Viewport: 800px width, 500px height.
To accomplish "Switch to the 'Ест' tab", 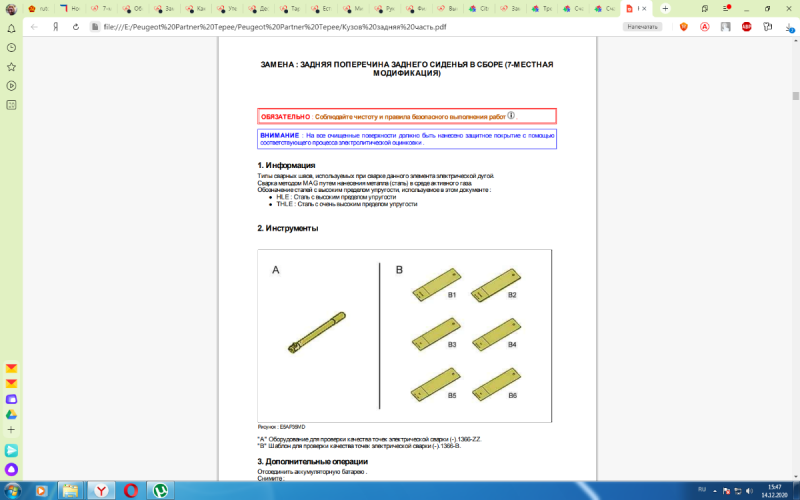I will point(321,9).
